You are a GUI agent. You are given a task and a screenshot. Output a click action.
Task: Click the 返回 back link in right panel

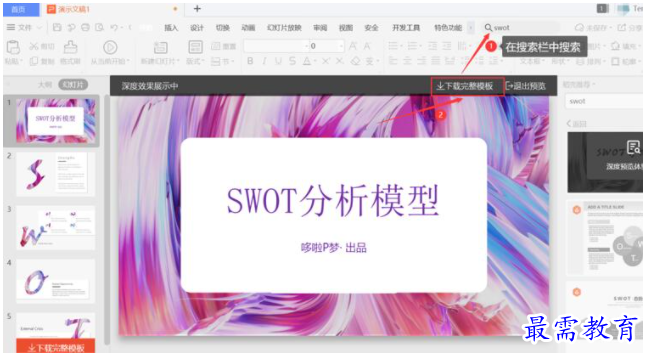point(577,124)
